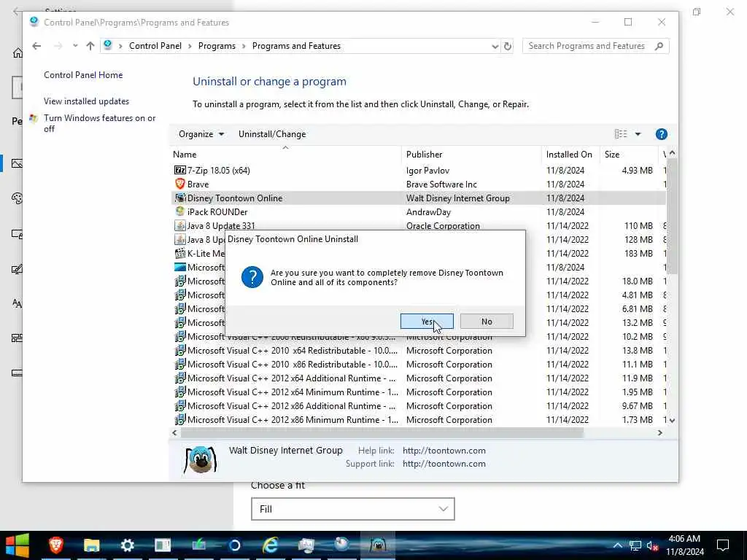Click Igor Pavlov publisher cell
The width and height of the screenshot is (747, 560).
pyautogui.click(x=427, y=171)
